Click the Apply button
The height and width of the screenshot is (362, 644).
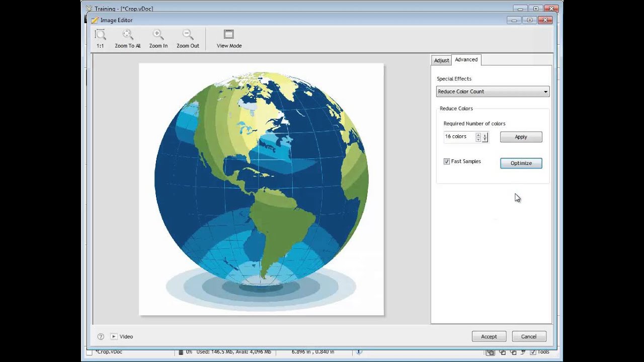pos(521,137)
